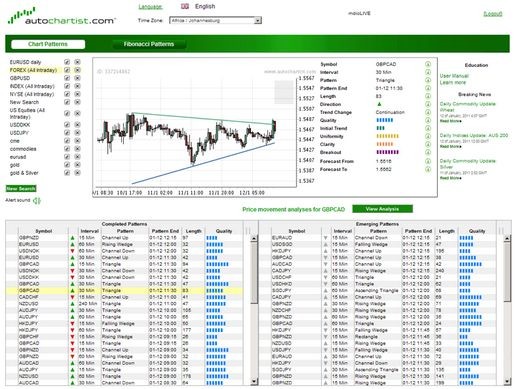Remove the gold & Silver search via its X icon
The image size is (516, 389).
[x=77, y=173]
